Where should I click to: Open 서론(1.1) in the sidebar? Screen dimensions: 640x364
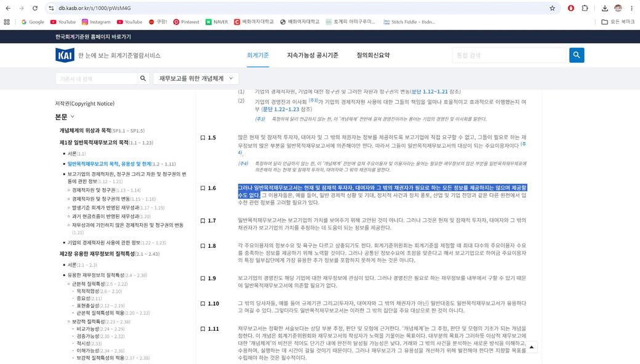(x=77, y=154)
